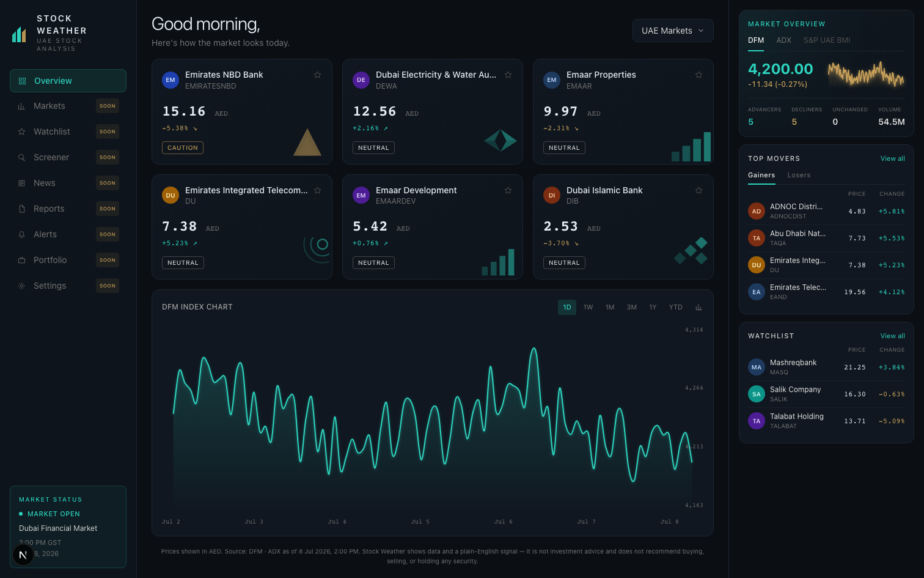
Task: Open the Talabat Holding watchlist row
Action: point(826,421)
